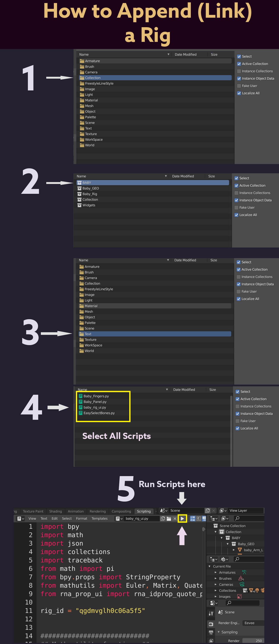279x644 pixels.
Task: Open the Output properties tab
Action: click(211, 633)
